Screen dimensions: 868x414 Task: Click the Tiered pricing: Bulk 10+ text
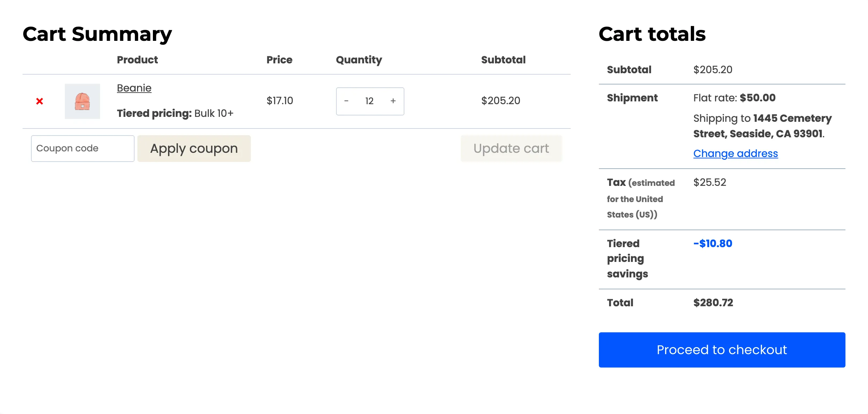point(175,113)
